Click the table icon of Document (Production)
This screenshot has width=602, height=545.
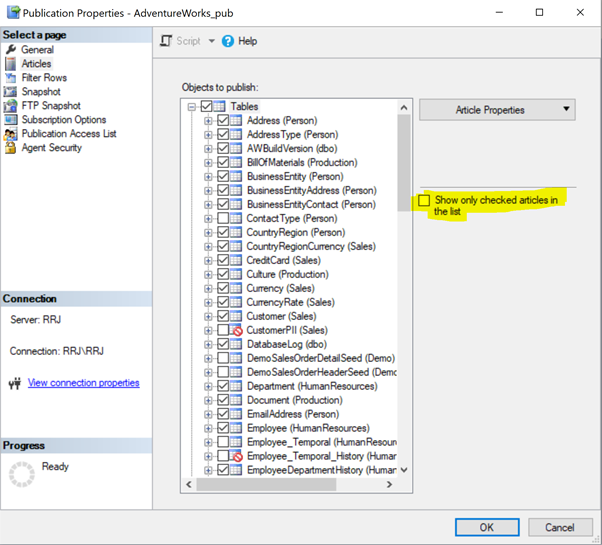[x=236, y=400]
